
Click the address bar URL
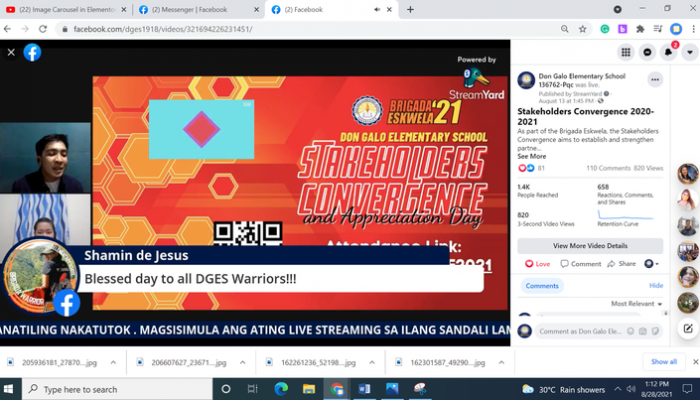tap(162, 29)
